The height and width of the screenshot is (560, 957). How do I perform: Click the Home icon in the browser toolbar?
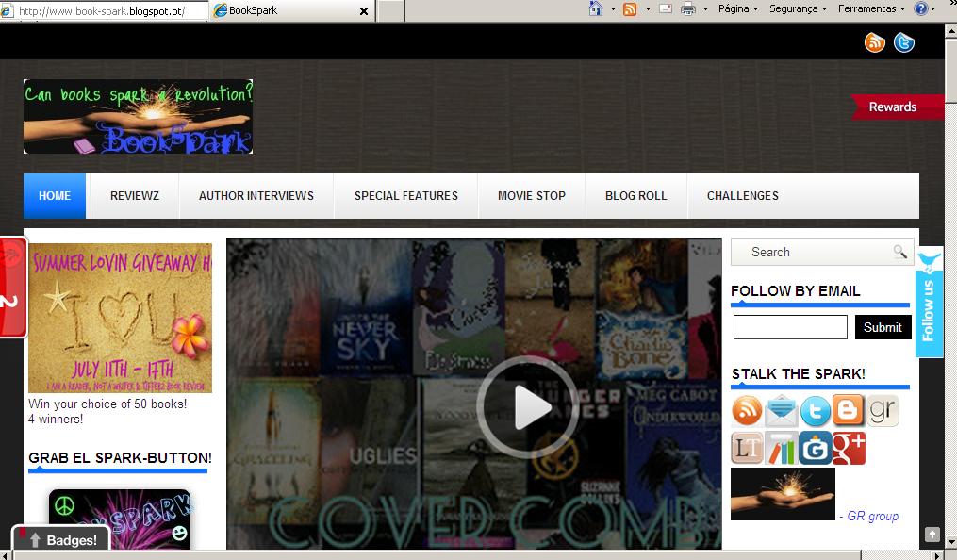point(596,8)
